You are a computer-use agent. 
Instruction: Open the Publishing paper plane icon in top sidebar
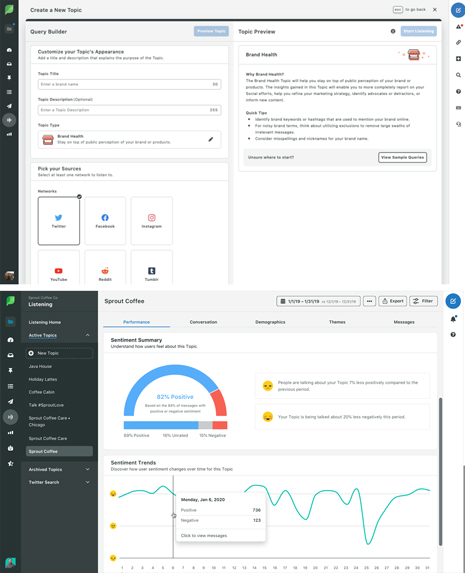click(x=9, y=106)
